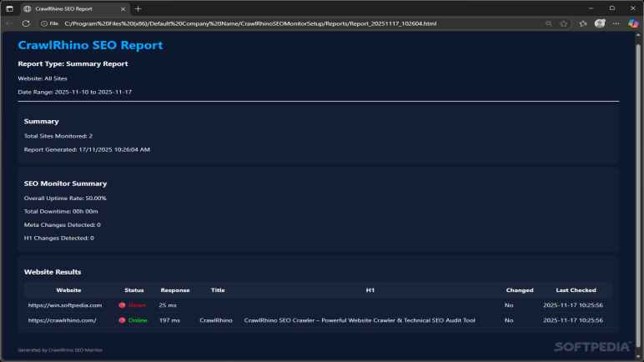Image resolution: width=644 pixels, height=362 pixels.
Task: Open the user profile avatar
Action: tap(600, 23)
